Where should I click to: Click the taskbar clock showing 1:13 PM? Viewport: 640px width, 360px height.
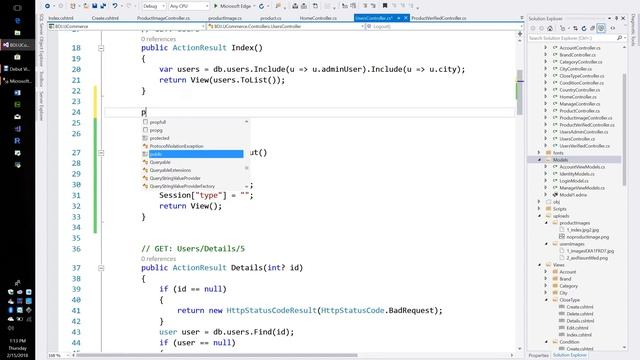click(x=17, y=340)
